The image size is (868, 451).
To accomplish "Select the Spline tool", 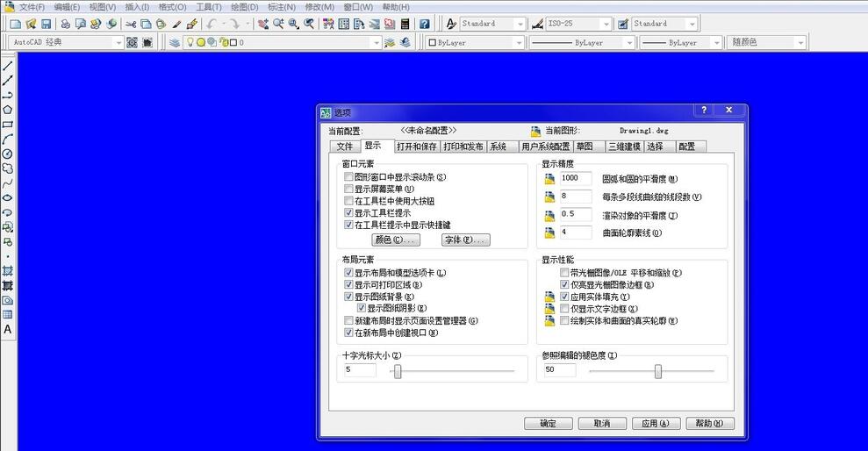I will point(8,183).
